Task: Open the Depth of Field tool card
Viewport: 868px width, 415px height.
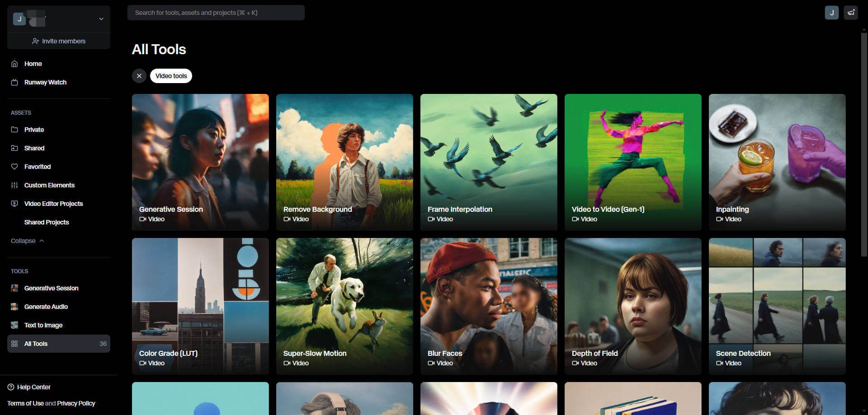Action: click(633, 306)
